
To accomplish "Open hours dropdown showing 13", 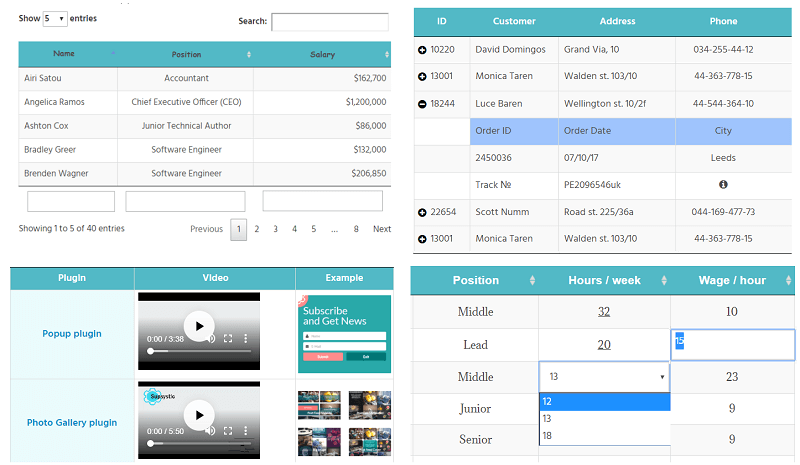I will coord(605,377).
